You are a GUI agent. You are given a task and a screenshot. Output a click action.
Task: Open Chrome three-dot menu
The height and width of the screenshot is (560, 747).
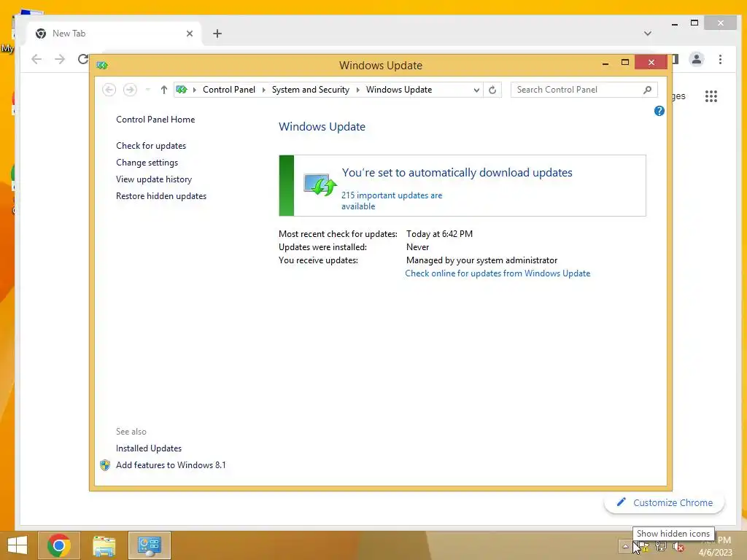720,59
